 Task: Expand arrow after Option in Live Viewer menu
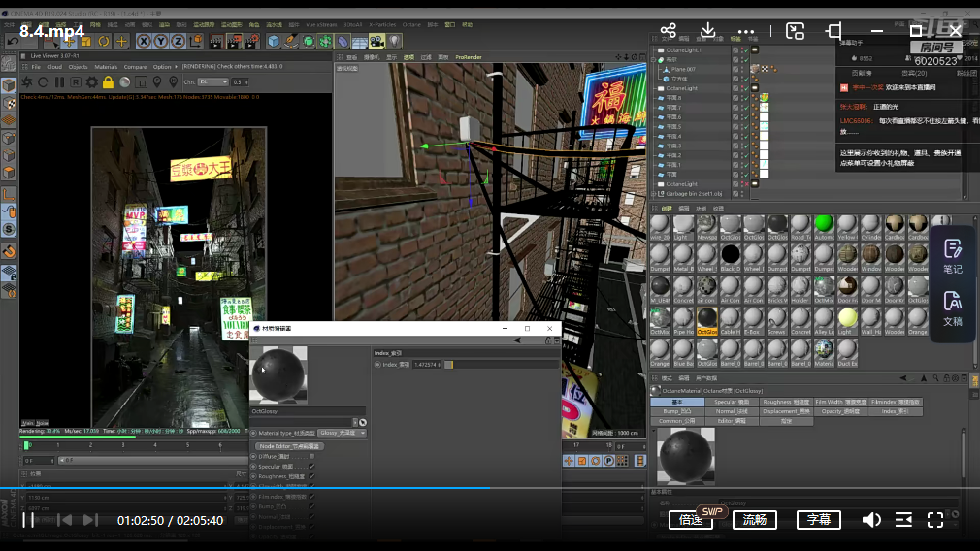coord(176,66)
